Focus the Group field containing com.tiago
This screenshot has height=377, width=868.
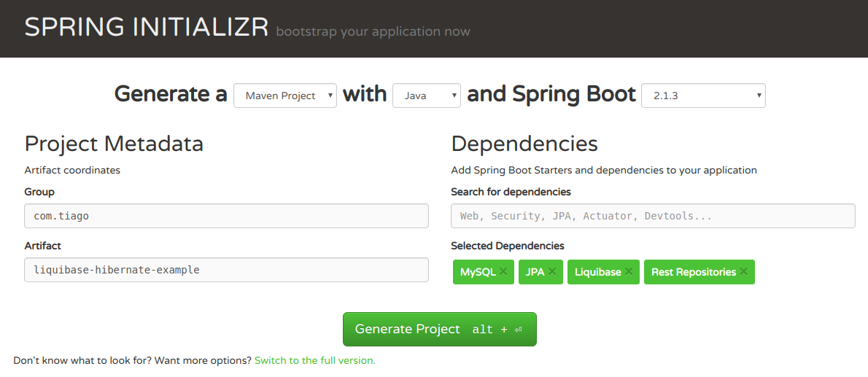(226, 216)
